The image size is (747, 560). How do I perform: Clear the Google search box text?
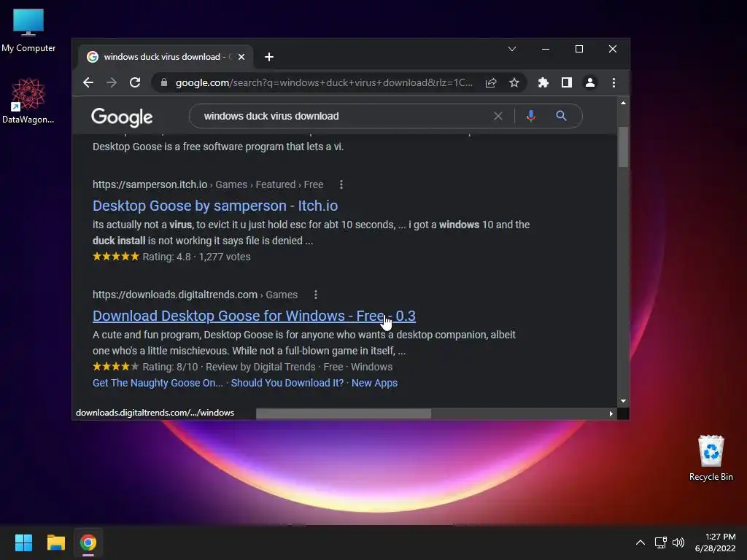[498, 116]
